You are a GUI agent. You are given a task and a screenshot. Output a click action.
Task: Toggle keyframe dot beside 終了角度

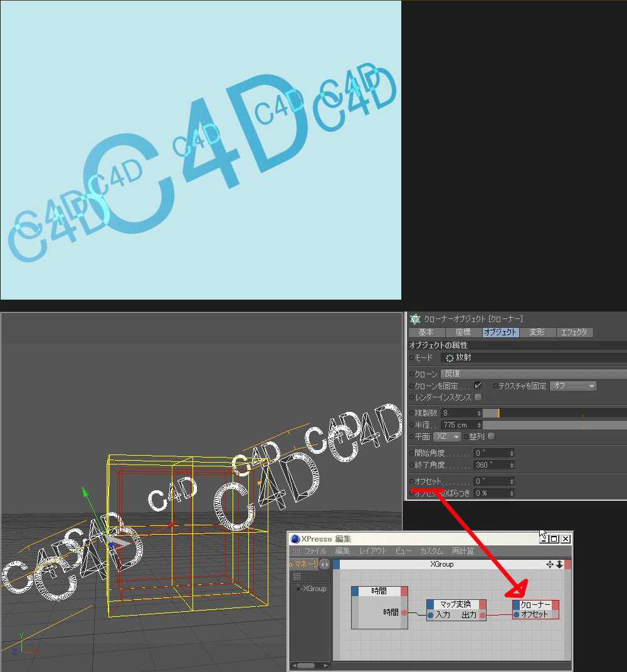click(x=411, y=465)
